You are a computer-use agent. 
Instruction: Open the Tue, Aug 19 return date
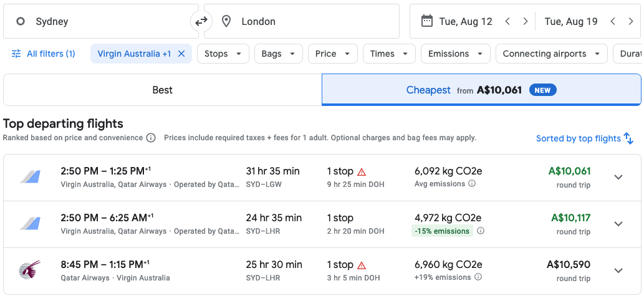(571, 21)
